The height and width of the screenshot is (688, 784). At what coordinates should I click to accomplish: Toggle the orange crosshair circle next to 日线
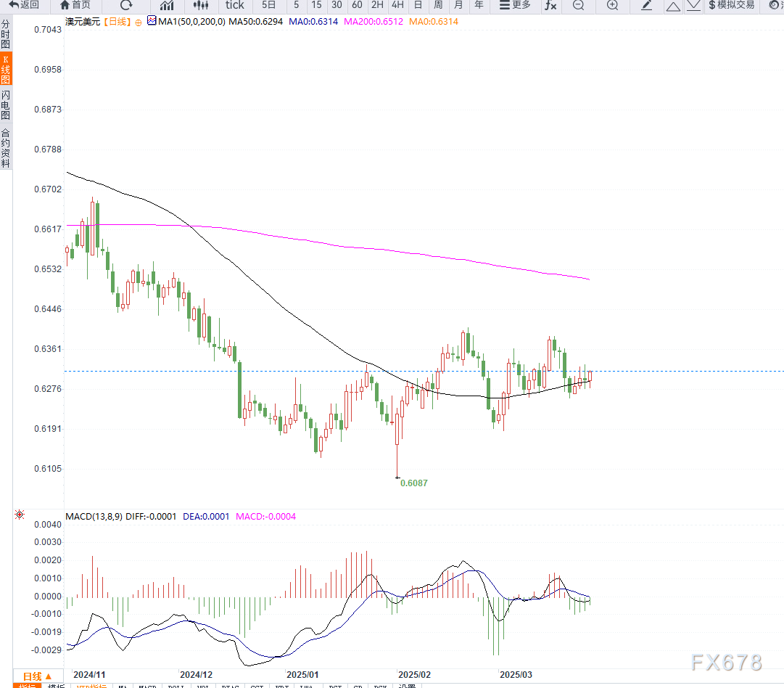pyautogui.click(x=139, y=22)
